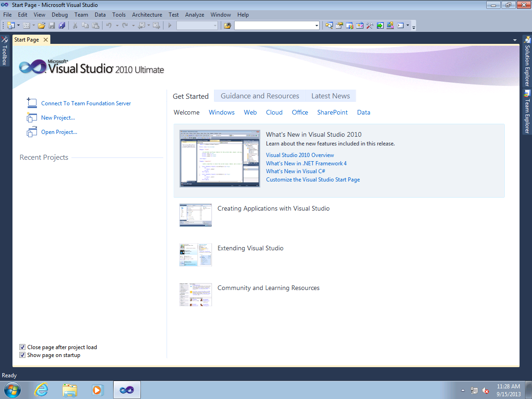532x399 pixels.
Task: Click the Navigate Forward icon
Action: pyautogui.click(x=157, y=25)
